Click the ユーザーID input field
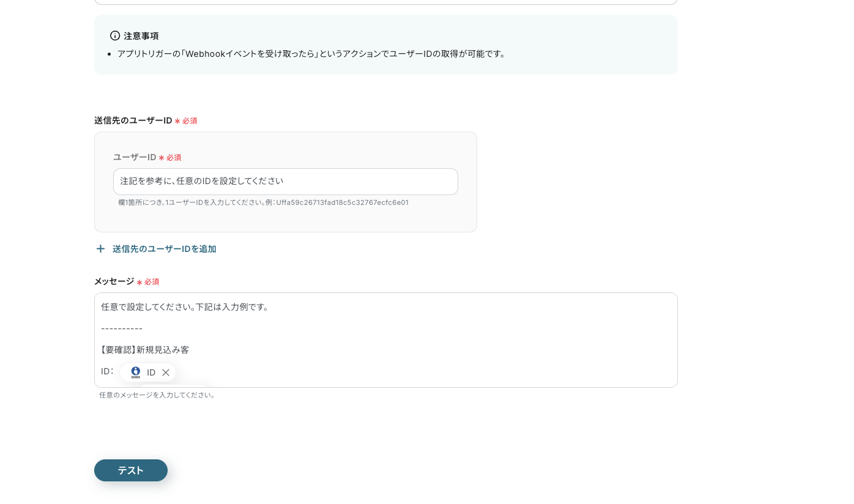854x504 pixels. coord(285,181)
